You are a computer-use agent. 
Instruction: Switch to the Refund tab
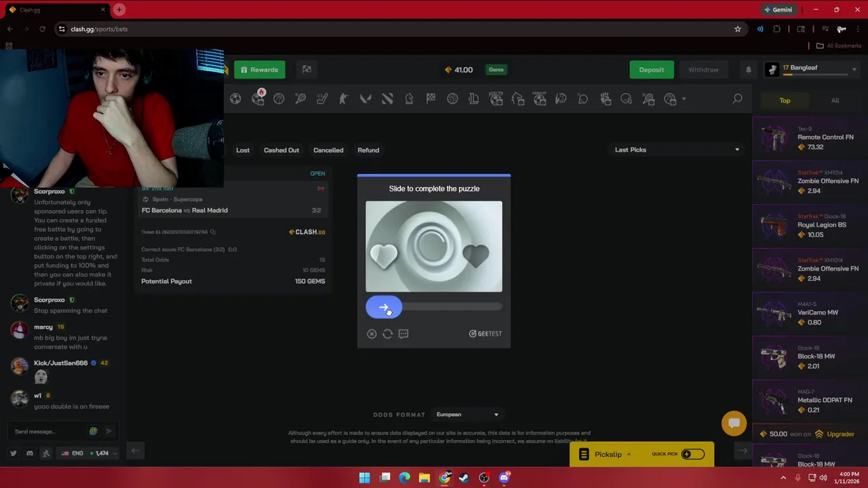point(368,150)
